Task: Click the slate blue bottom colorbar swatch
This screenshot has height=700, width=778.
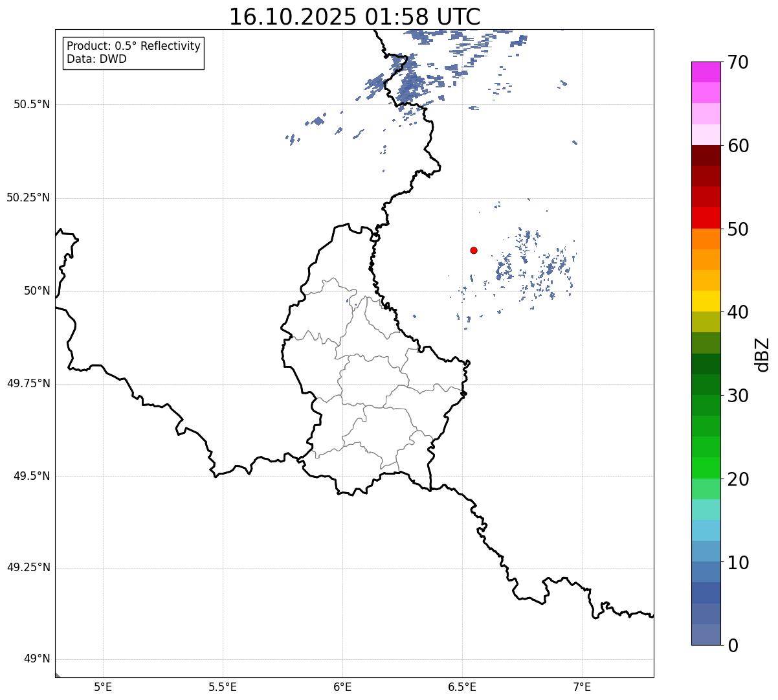Action: [x=706, y=635]
